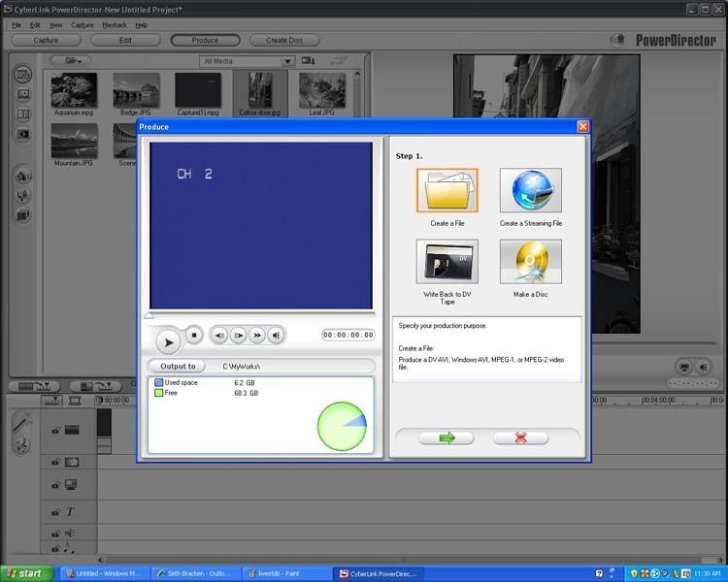Step to next frame in Produce preview
The height and width of the screenshot is (582, 728).
coord(238,335)
